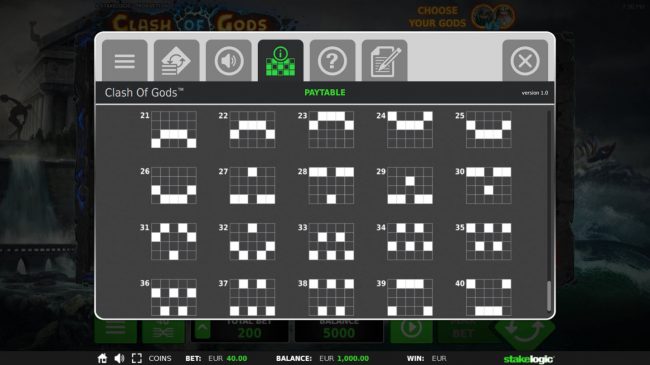
Task: Click the payline 33 pattern
Action: [331, 241]
